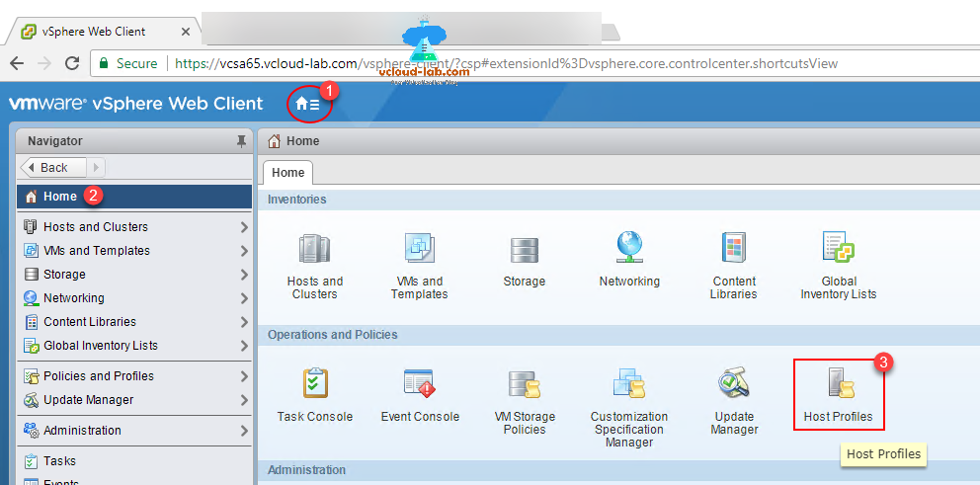Click browser back arrow

pos(17,63)
